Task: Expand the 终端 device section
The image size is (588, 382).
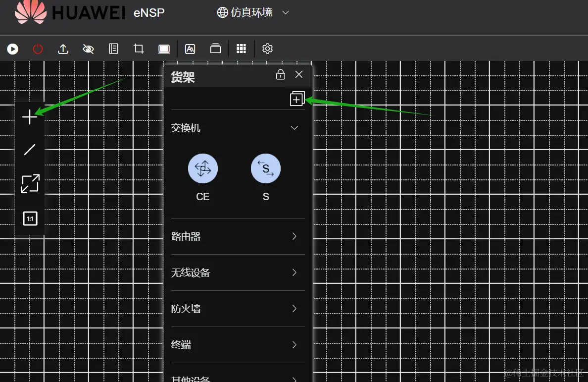Action: point(294,345)
